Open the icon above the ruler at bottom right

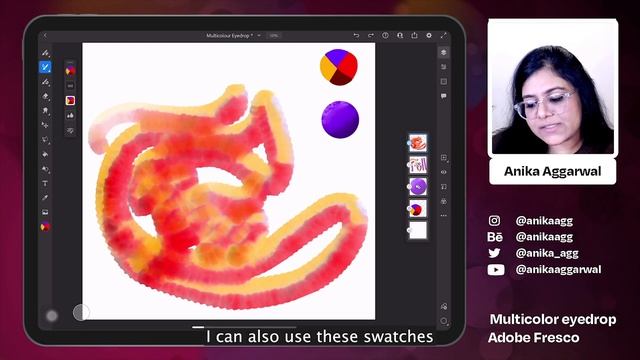coord(444,306)
